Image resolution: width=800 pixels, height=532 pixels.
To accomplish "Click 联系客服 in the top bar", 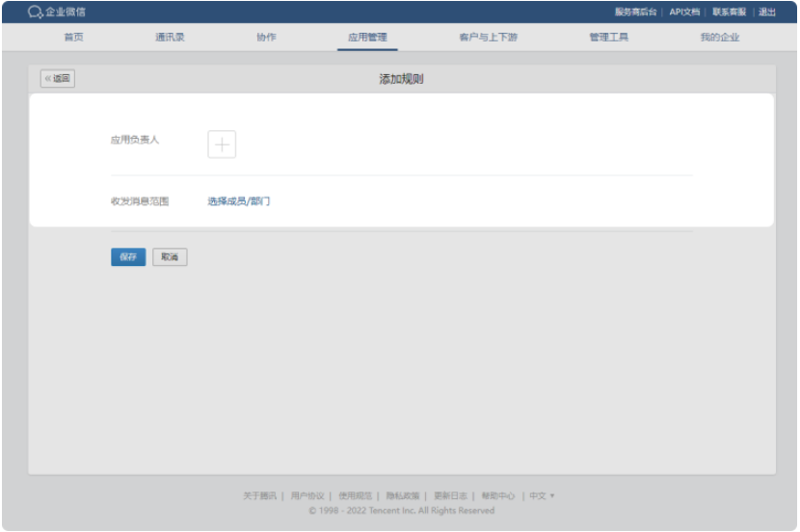I will pyautogui.click(x=729, y=12).
